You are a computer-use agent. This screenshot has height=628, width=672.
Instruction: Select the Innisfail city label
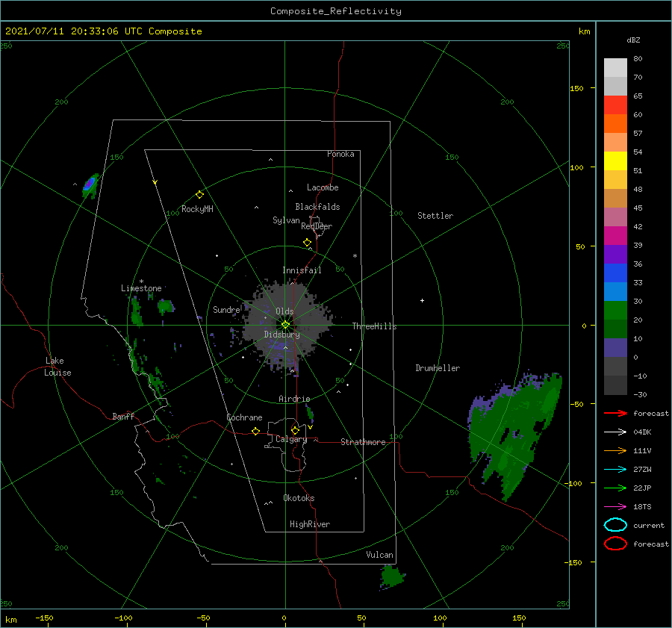(x=302, y=270)
